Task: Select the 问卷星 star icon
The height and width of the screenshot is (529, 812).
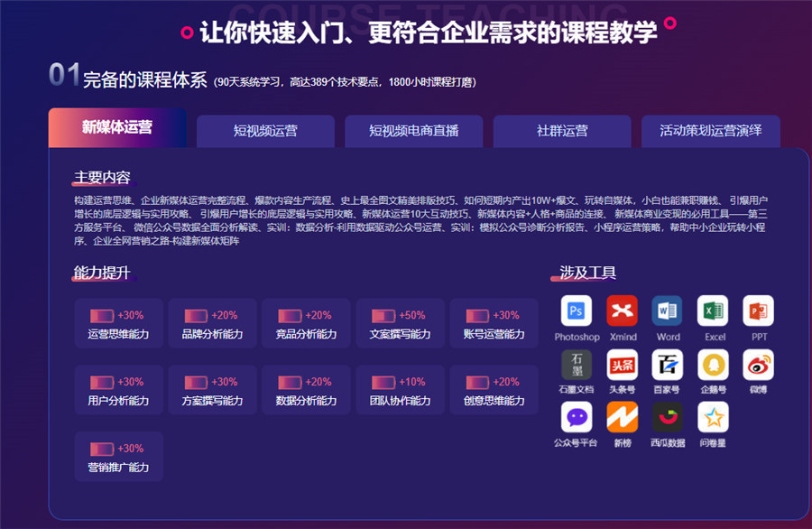Action: tap(714, 417)
